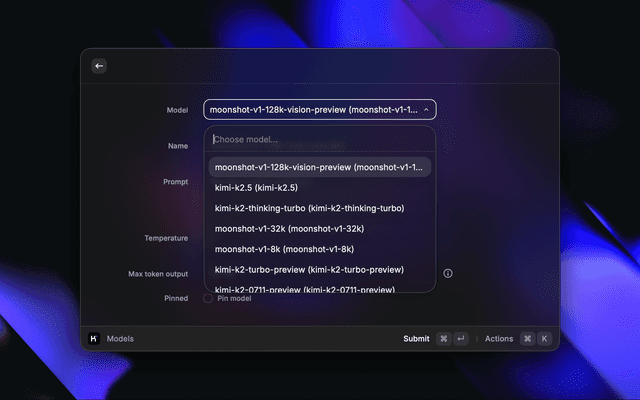
Task: Click the Return key icon next to Submit
Action: click(460, 339)
